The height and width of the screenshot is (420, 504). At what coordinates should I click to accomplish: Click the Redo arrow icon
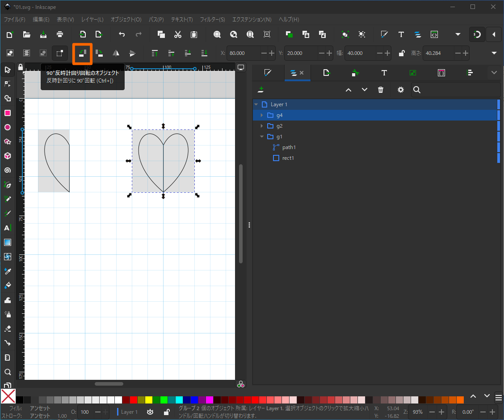tap(139, 34)
